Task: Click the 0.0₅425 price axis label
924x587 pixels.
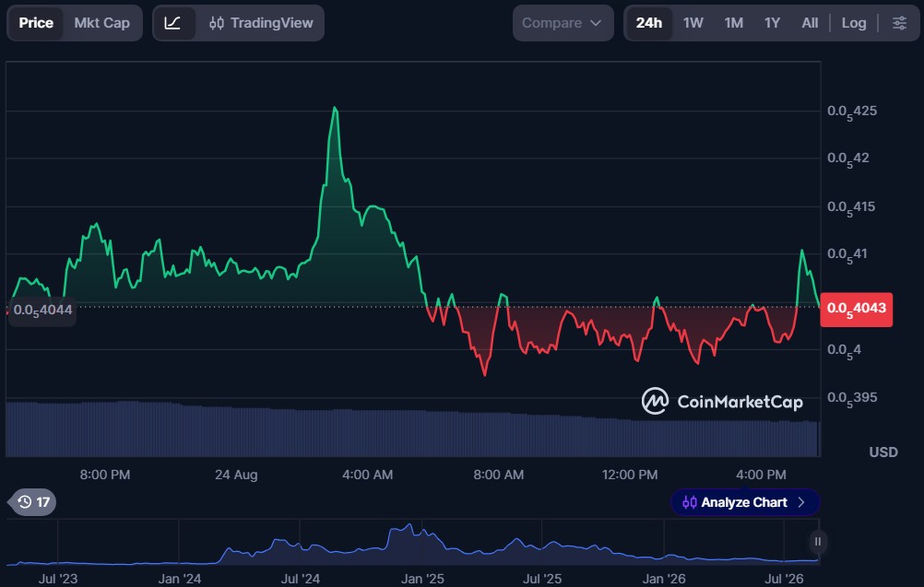Action: coord(851,112)
